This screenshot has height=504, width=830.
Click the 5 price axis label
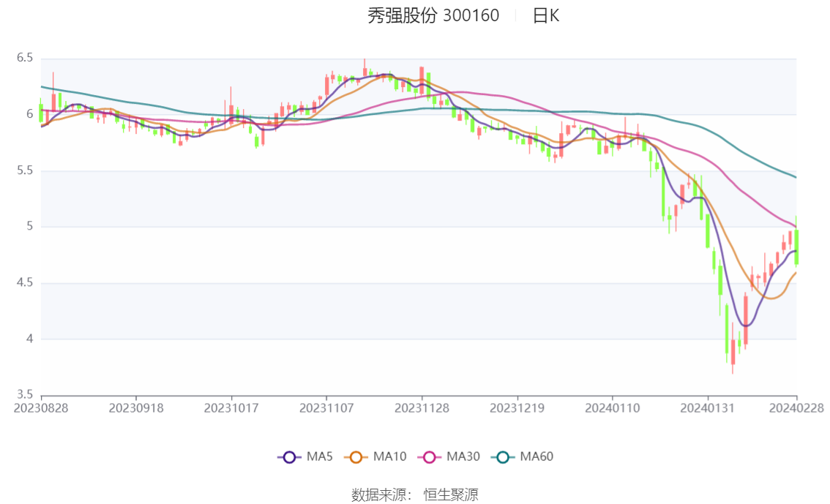(30, 226)
